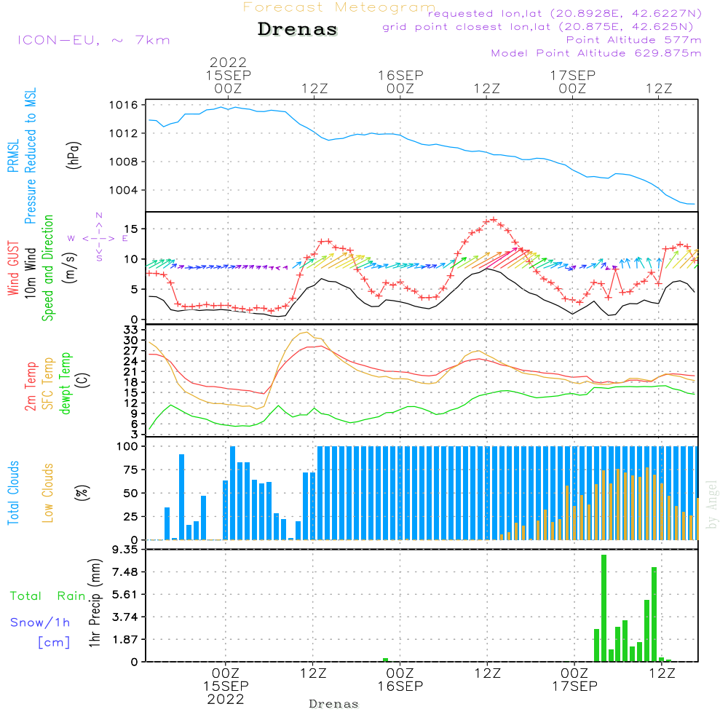Click the 'Low Clouds' orange label
728x728 pixels.
[x=47, y=493]
